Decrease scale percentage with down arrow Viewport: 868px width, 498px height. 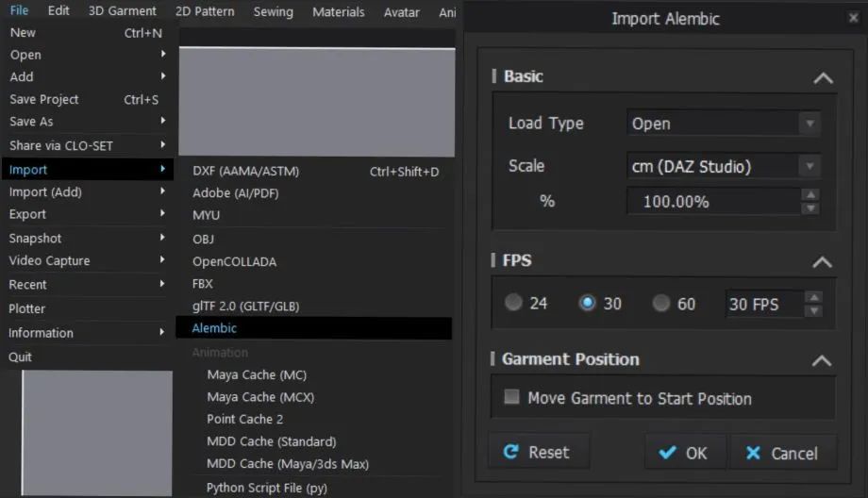[810, 207]
